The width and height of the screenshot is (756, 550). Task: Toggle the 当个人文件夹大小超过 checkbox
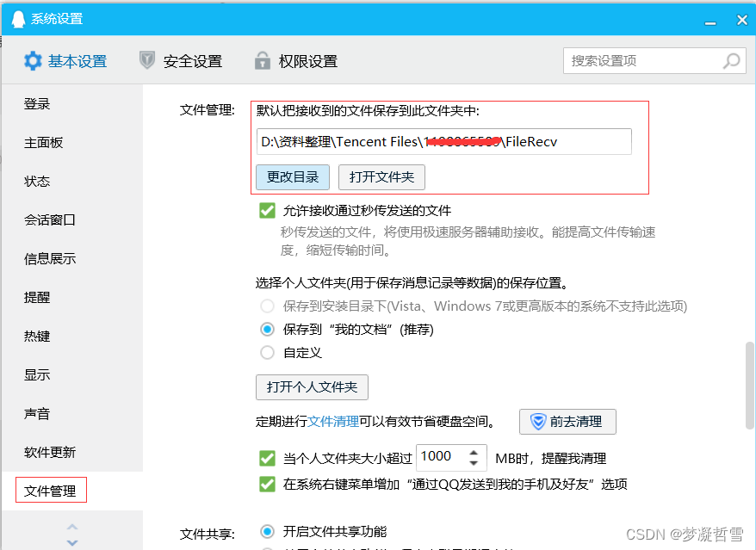click(267, 458)
